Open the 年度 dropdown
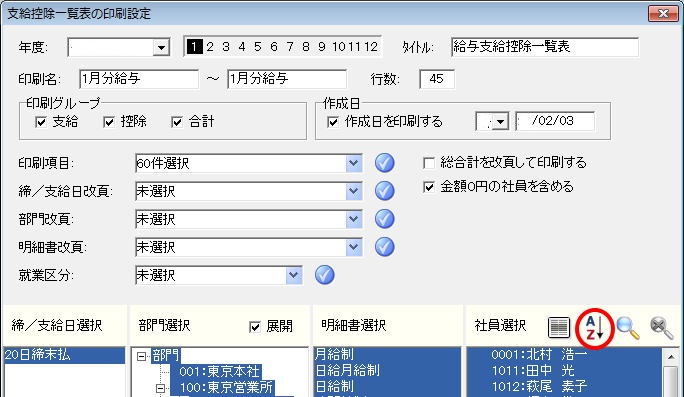The image size is (684, 397). pos(161,47)
